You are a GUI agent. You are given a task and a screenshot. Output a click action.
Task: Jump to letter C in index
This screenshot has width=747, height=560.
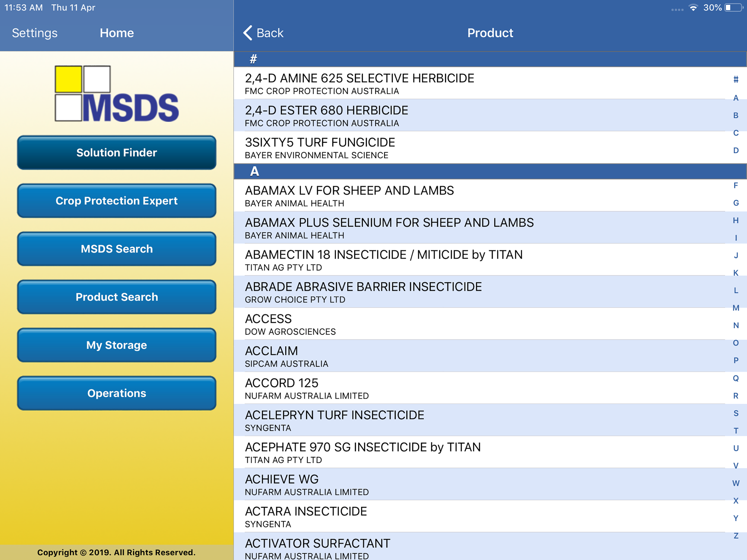tap(736, 133)
